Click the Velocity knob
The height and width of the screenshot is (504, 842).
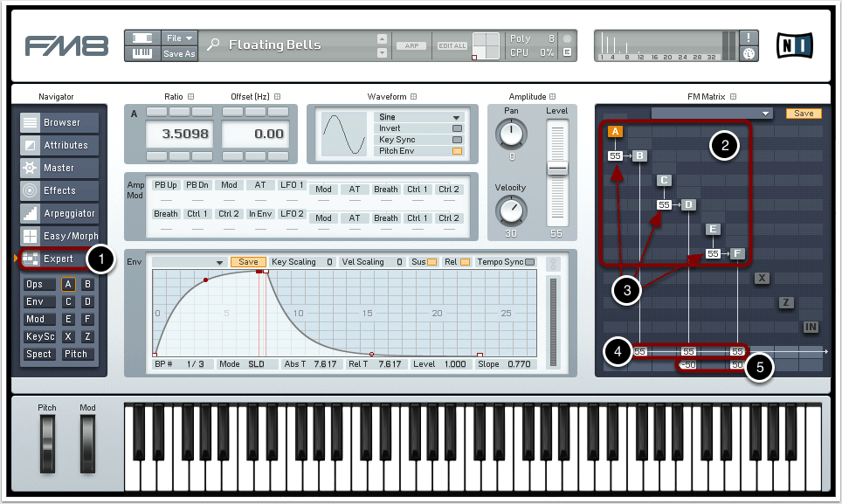pos(511,211)
